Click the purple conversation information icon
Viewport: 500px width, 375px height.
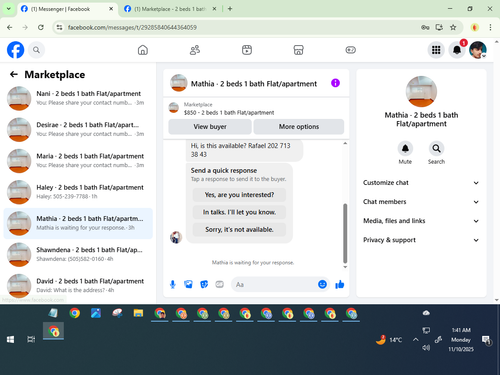[x=335, y=83]
